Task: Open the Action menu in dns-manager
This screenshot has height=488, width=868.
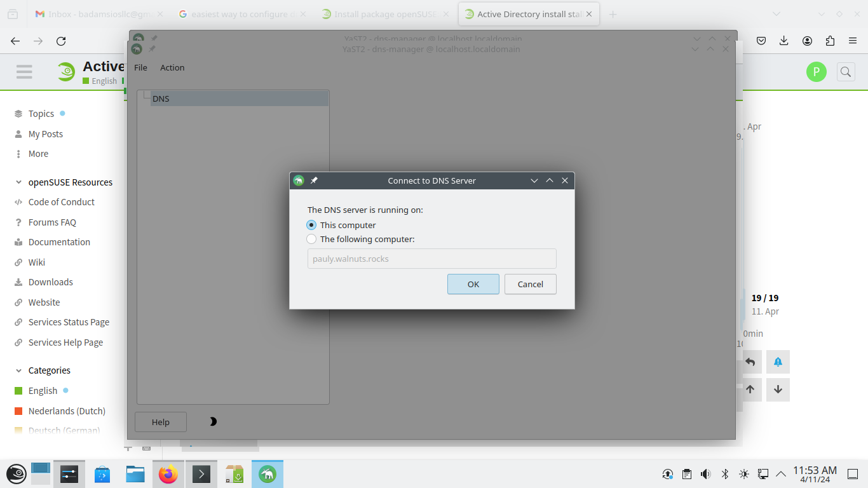Action: 172,67
